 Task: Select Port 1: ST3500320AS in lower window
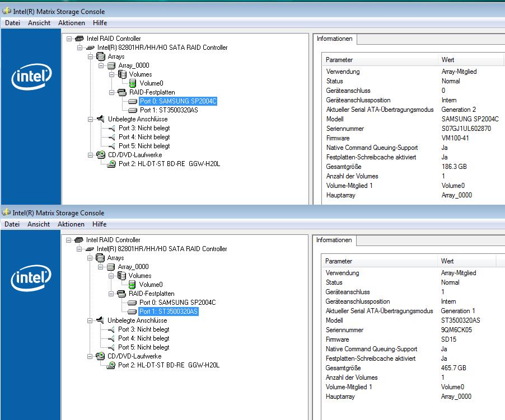(169, 312)
